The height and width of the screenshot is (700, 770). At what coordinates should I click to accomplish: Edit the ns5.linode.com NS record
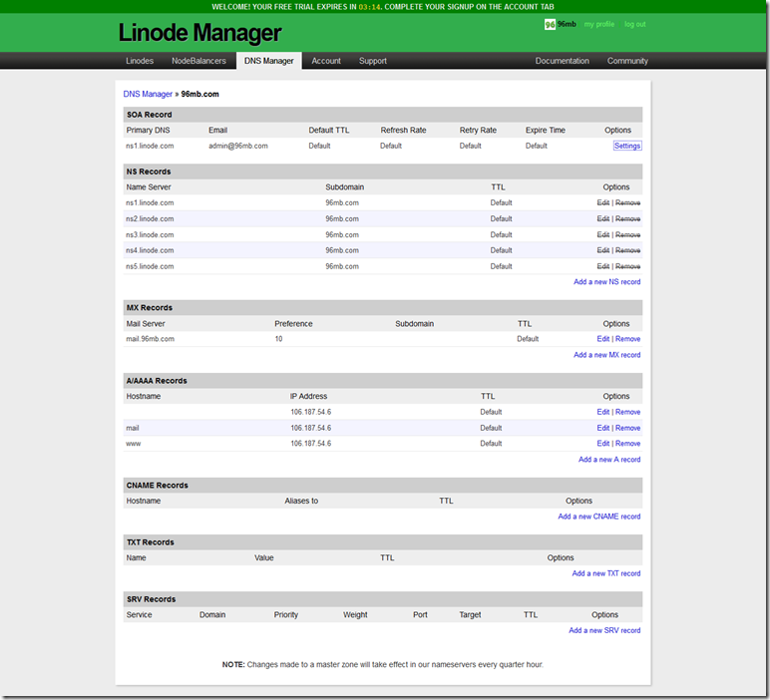[603, 266]
